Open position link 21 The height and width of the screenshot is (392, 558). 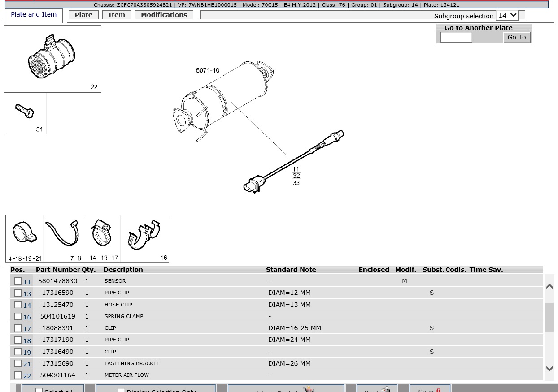(x=27, y=364)
